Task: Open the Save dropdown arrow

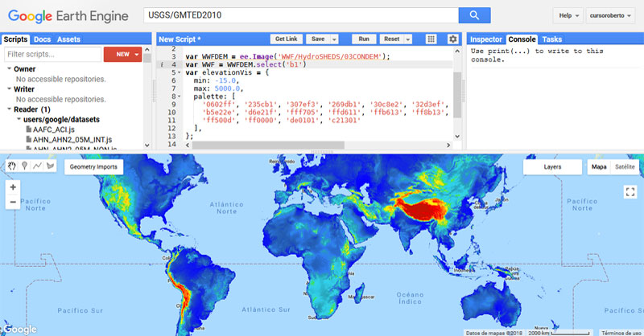Action: pyautogui.click(x=334, y=39)
